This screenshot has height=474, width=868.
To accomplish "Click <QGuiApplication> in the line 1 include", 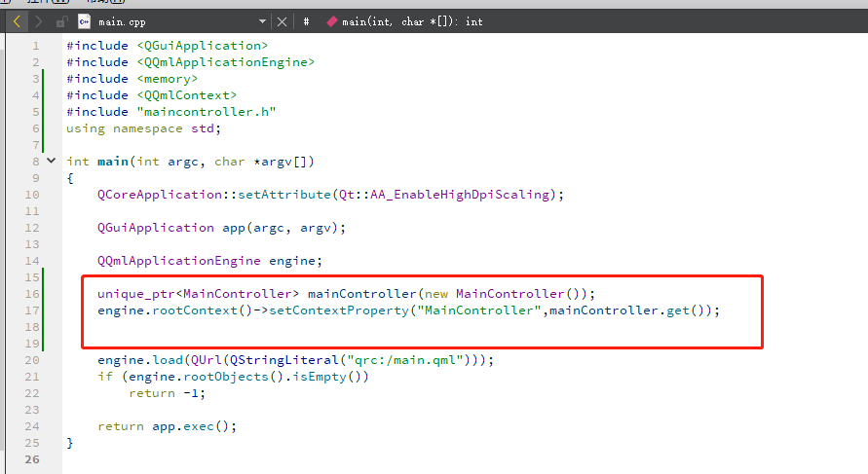I will [x=202, y=46].
